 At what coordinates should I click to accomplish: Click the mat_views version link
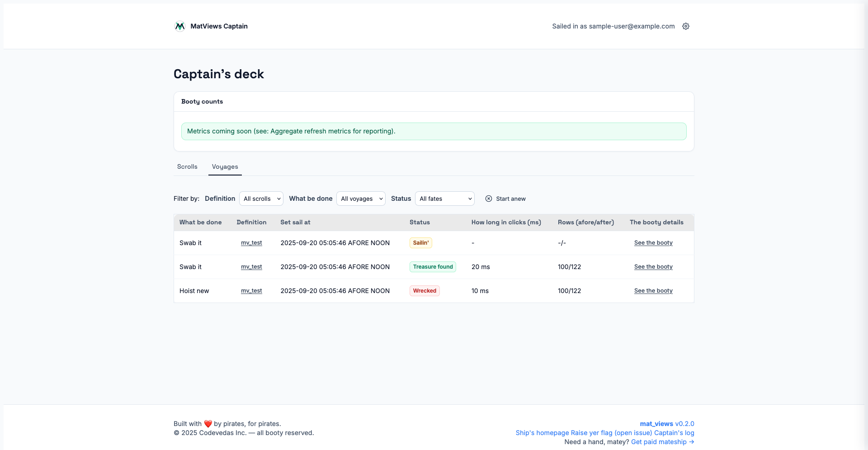tap(667, 424)
